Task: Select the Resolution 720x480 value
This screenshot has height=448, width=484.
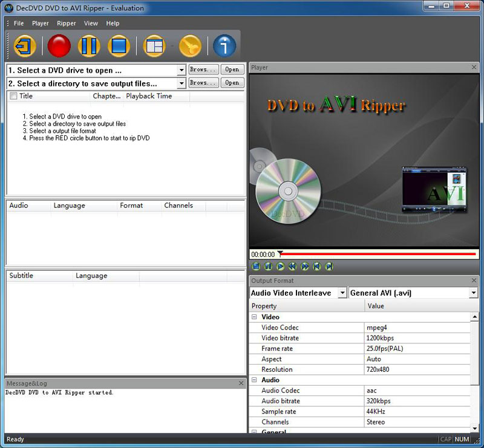Action: point(417,369)
